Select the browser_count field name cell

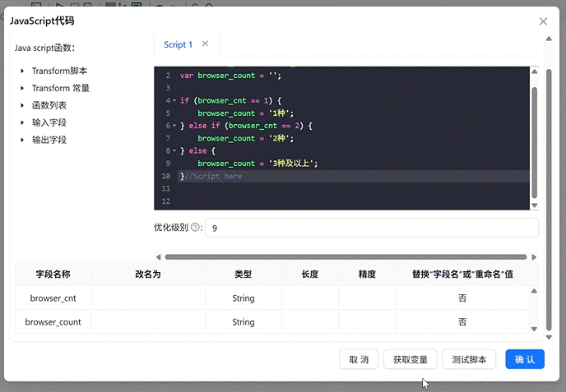coord(53,322)
